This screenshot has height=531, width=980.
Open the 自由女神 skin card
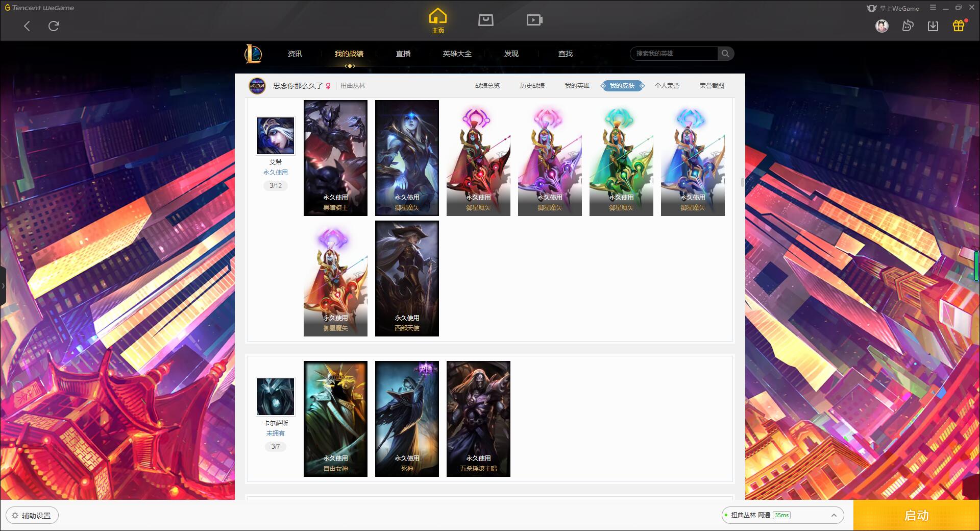click(335, 419)
